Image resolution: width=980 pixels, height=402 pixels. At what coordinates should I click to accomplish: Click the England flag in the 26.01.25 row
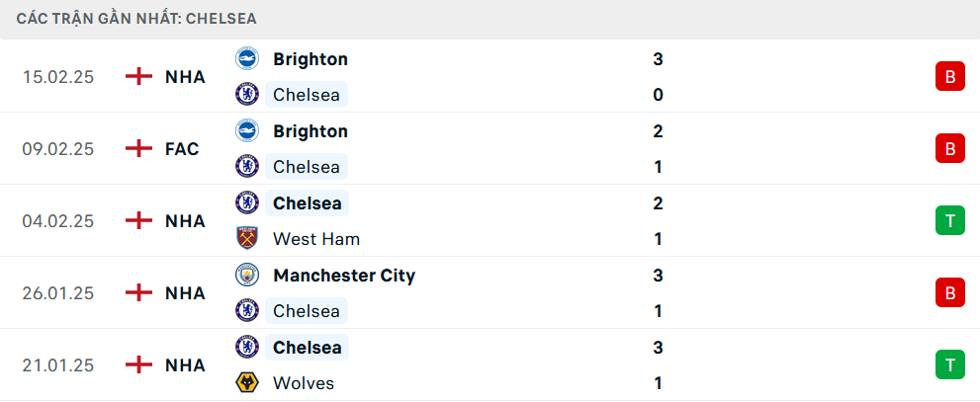pyautogui.click(x=139, y=293)
